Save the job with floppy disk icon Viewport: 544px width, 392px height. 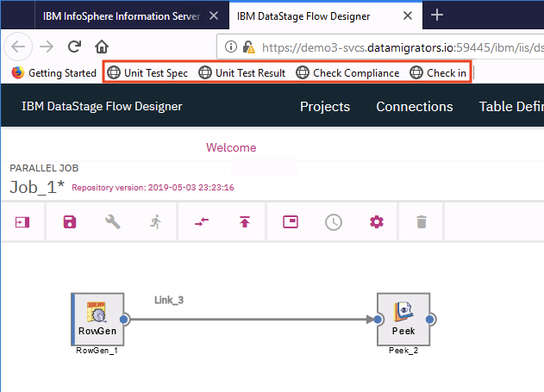pyautogui.click(x=67, y=222)
